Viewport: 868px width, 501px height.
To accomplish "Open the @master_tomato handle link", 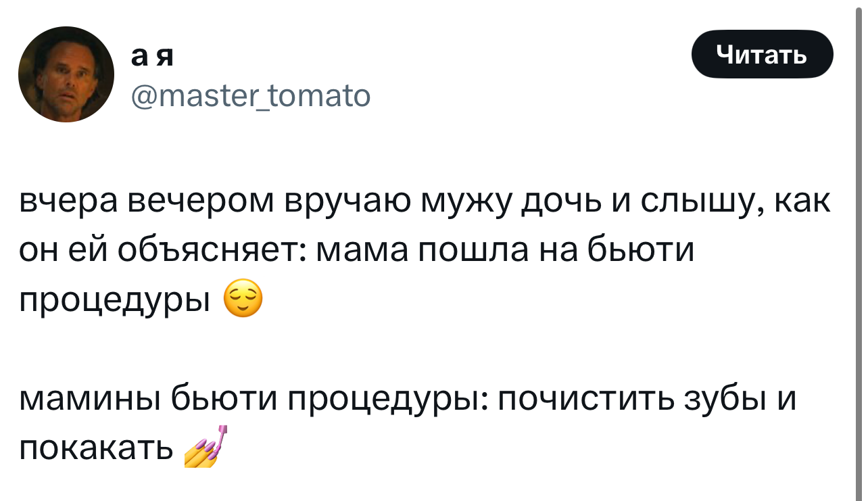I will tap(251, 95).
